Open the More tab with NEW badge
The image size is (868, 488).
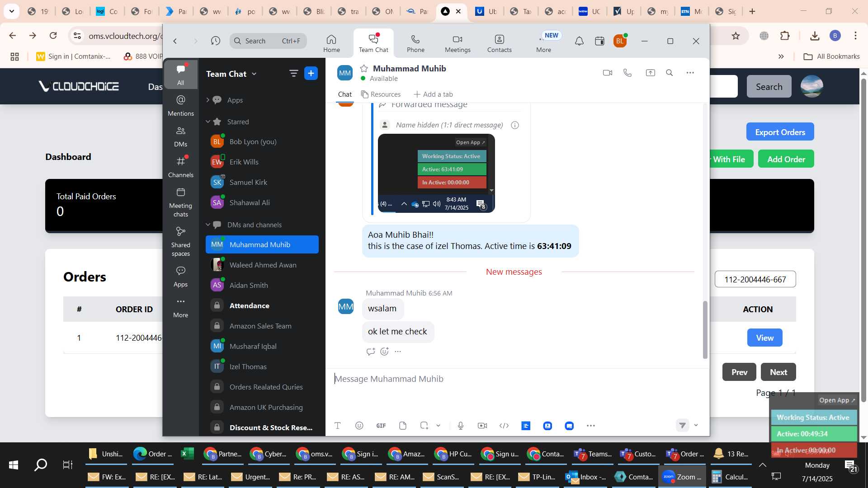point(544,43)
